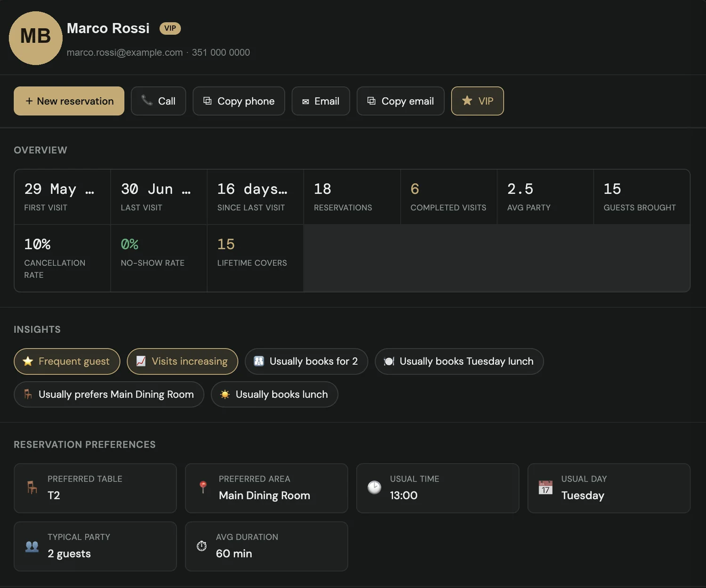Click the New reservation button

(69, 101)
